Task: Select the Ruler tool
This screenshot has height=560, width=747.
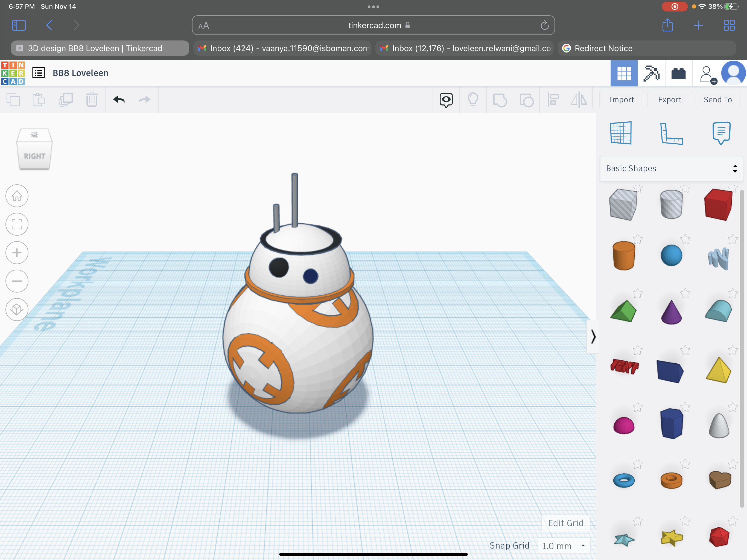Action: [671, 133]
